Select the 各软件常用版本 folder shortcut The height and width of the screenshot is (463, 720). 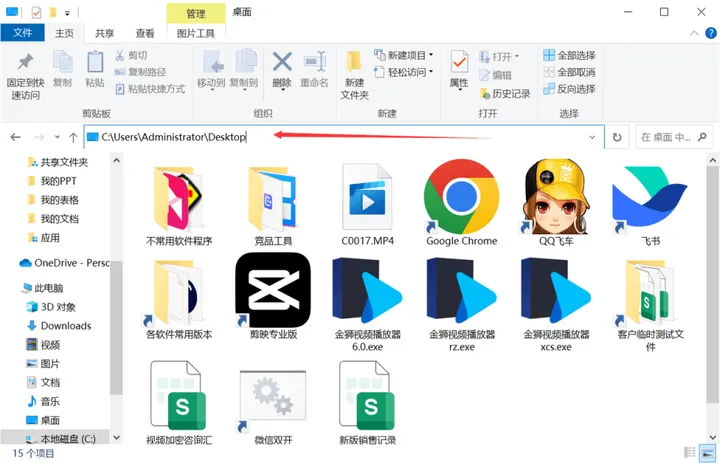tap(179, 299)
